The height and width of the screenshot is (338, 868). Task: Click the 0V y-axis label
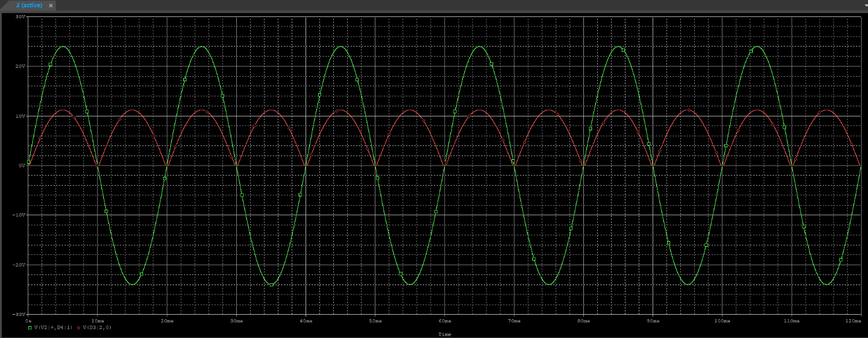click(x=21, y=166)
